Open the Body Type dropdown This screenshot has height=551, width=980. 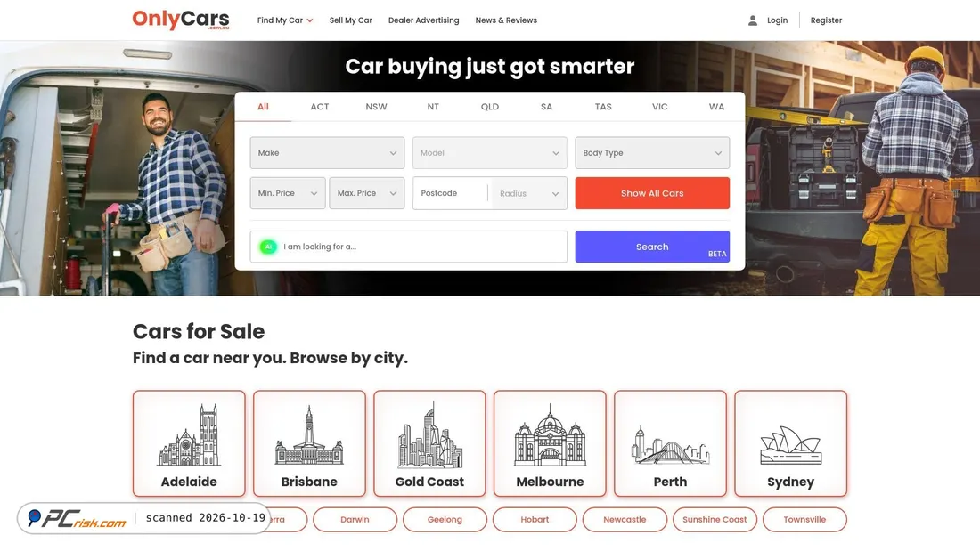click(x=652, y=153)
